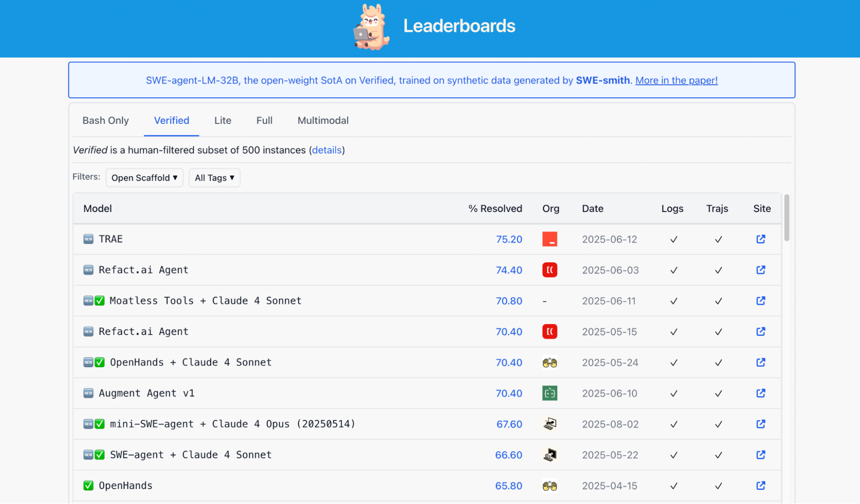The image size is (860, 504).
Task: Click the Leaderboards page title
Action: [459, 26]
